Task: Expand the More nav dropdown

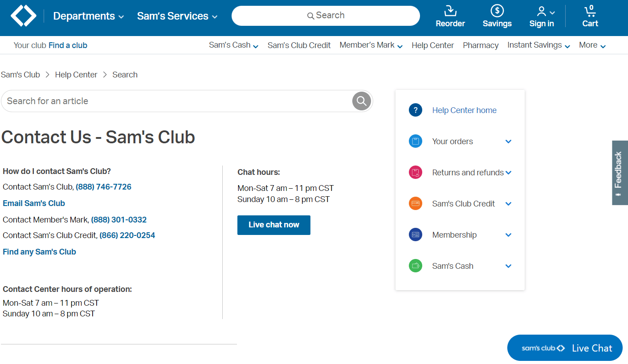Action: click(592, 45)
